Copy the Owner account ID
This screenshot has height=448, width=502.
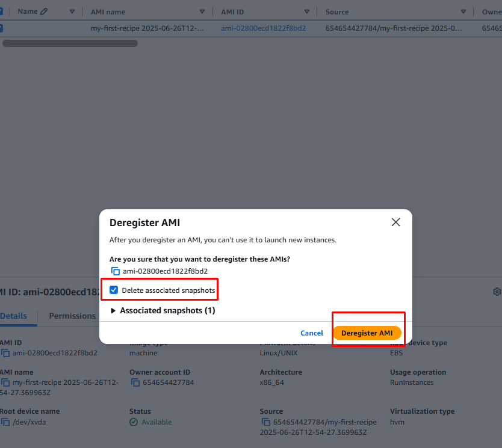(134, 382)
